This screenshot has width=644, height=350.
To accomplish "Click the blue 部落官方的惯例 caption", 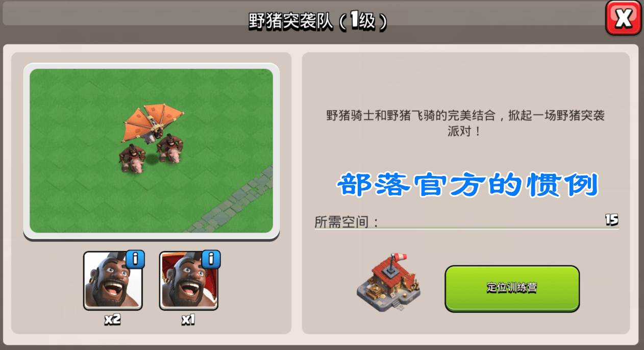I will 467,185.
